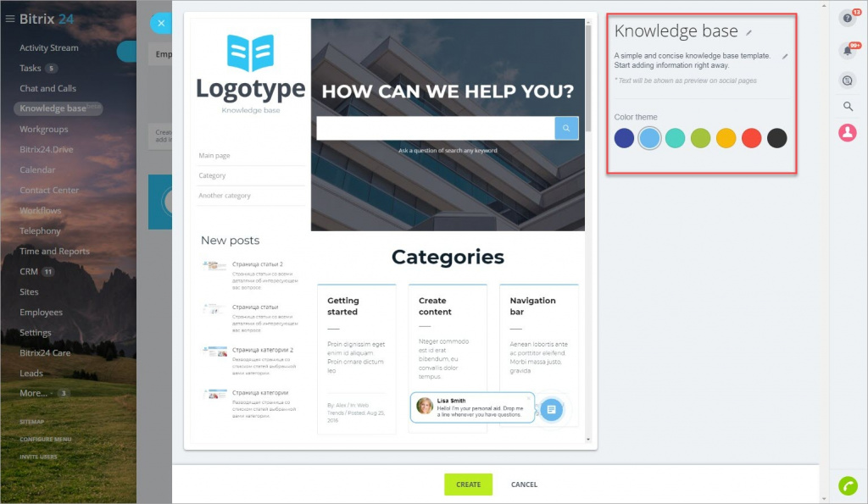The height and width of the screenshot is (504, 868).
Task: Click the Lisa Smith chat message bubble
Action: (473, 407)
